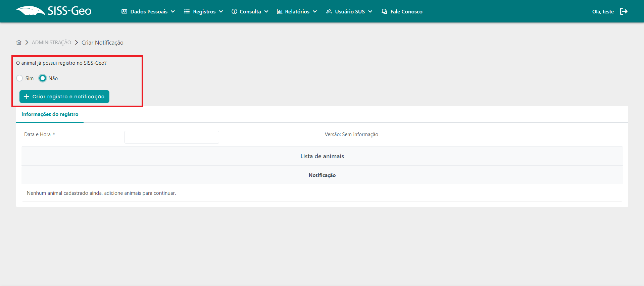Click the users icon beside Usuário SUS
644x286 pixels.
329,11
